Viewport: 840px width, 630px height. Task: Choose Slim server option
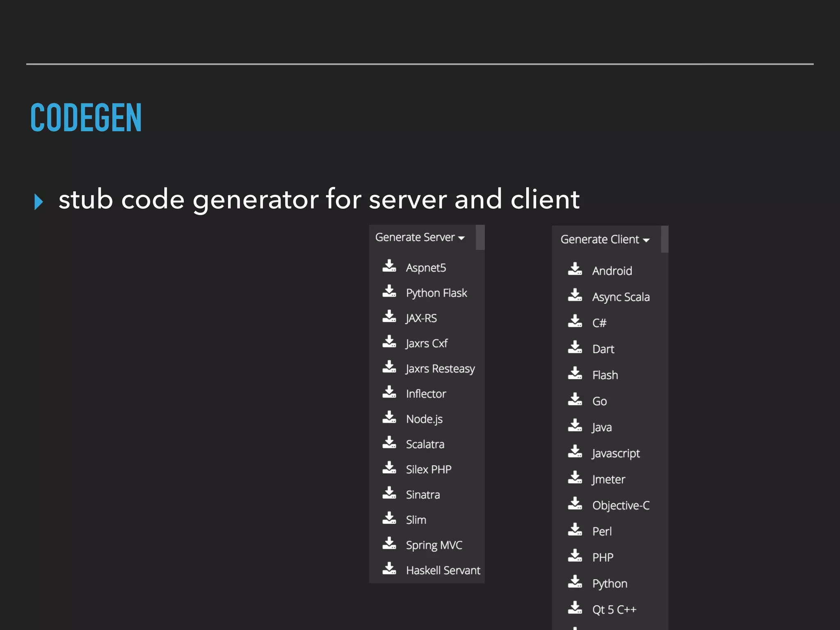[x=416, y=520]
